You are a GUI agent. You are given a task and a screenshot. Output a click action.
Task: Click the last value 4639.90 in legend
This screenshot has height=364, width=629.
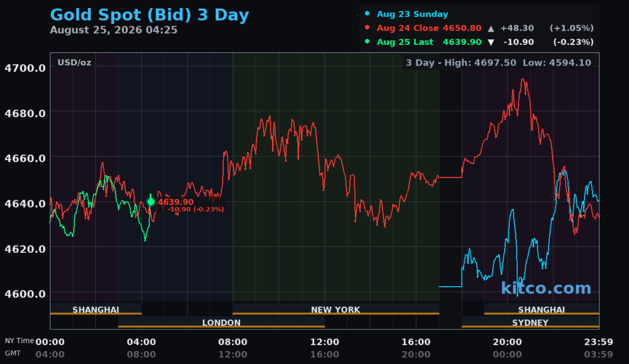(462, 42)
